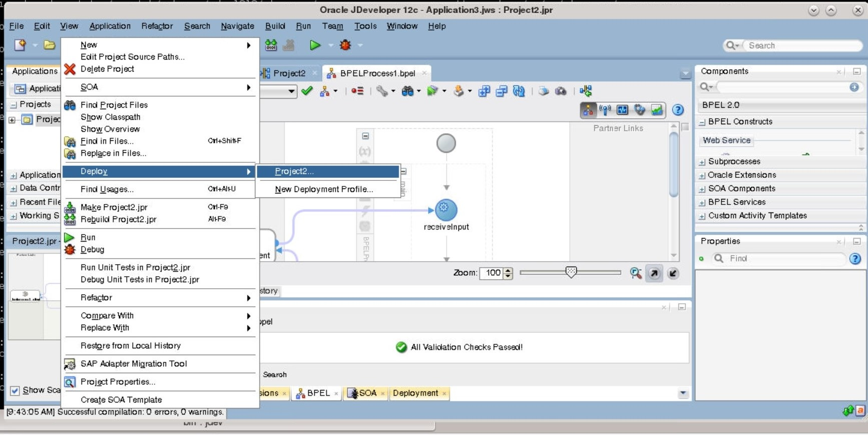Click the Collapse All icon in BPEL toolbar
Viewport: 868px width, 435px height.
(x=501, y=91)
